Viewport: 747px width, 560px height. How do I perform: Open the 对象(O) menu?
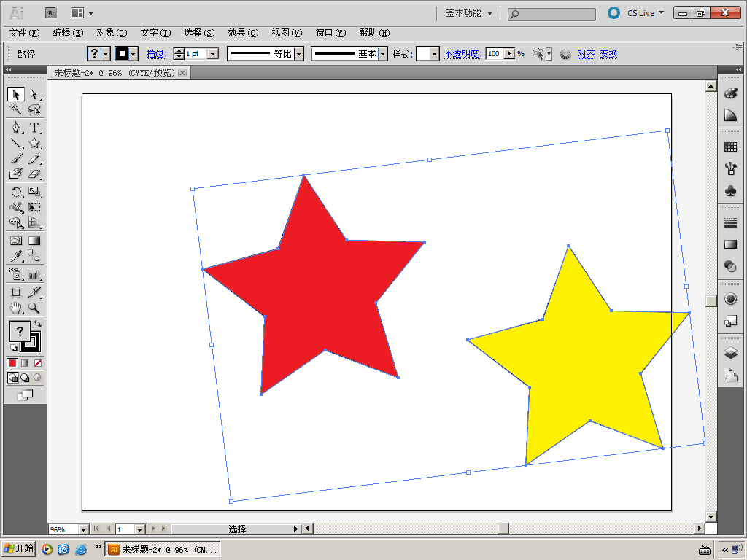[112, 33]
